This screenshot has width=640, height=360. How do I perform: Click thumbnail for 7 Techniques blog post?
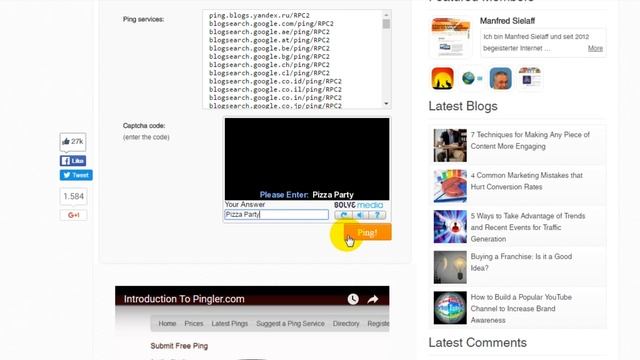pos(450,145)
